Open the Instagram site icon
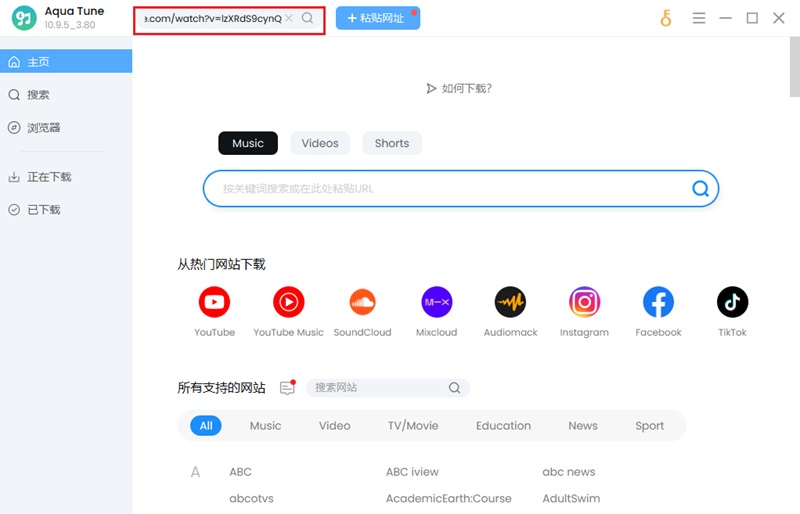 [584, 302]
